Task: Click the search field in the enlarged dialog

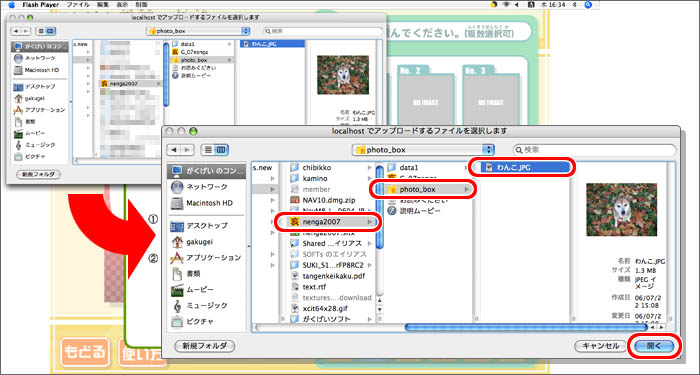Action: point(595,150)
